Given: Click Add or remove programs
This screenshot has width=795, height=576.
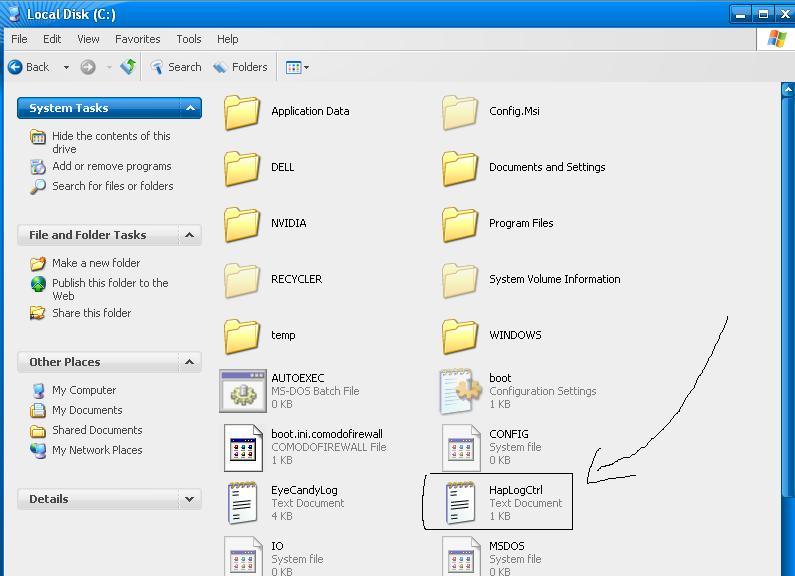Looking at the screenshot, I should pyautogui.click(x=112, y=166).
